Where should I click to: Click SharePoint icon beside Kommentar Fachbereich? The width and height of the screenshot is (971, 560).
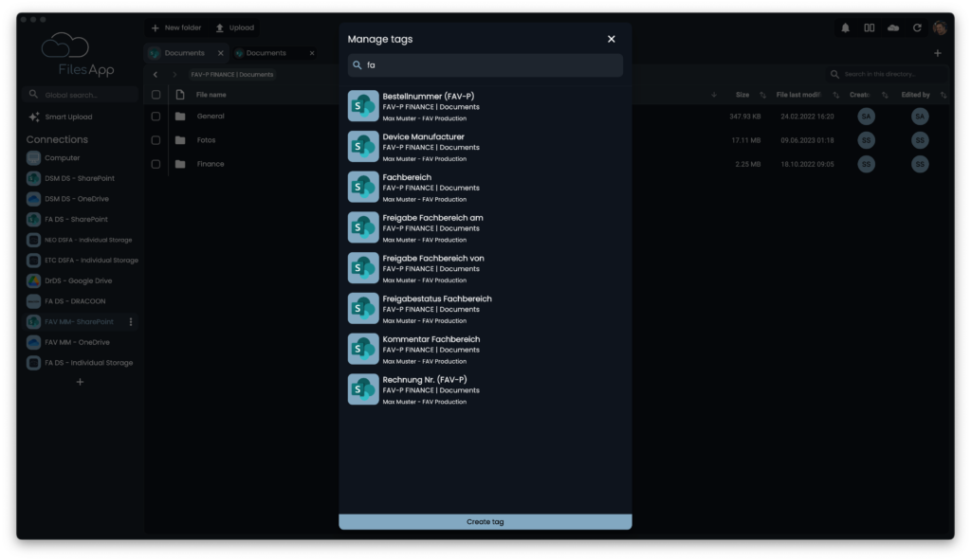click(363, 349)
